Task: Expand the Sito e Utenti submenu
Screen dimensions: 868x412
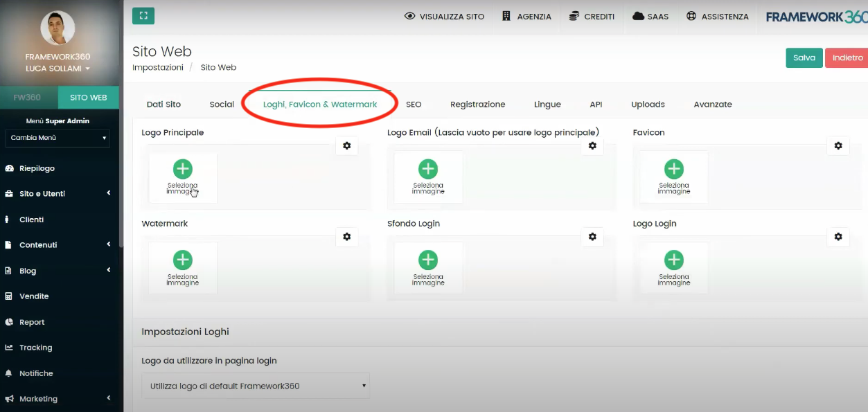Action: point(109,194)
